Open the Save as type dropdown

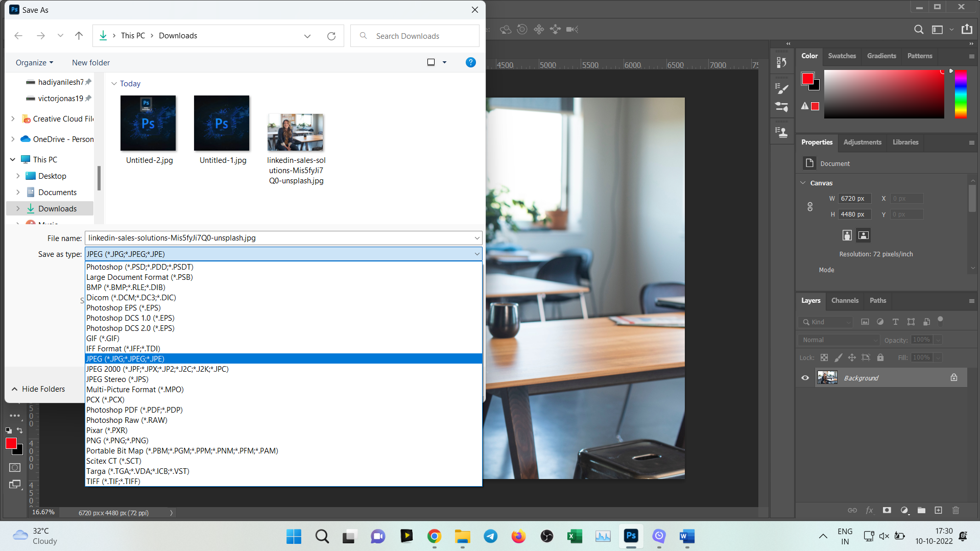pyautogui.click(x=283, y=254)
